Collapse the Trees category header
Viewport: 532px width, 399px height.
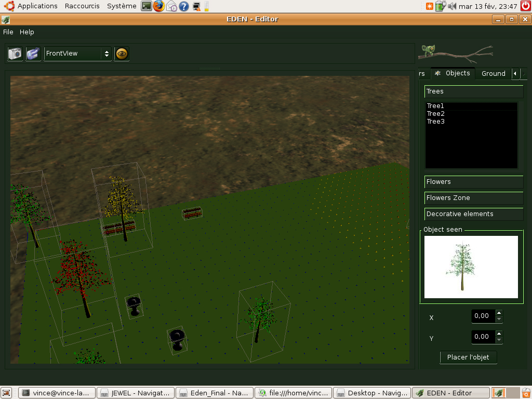click(474, 91)
